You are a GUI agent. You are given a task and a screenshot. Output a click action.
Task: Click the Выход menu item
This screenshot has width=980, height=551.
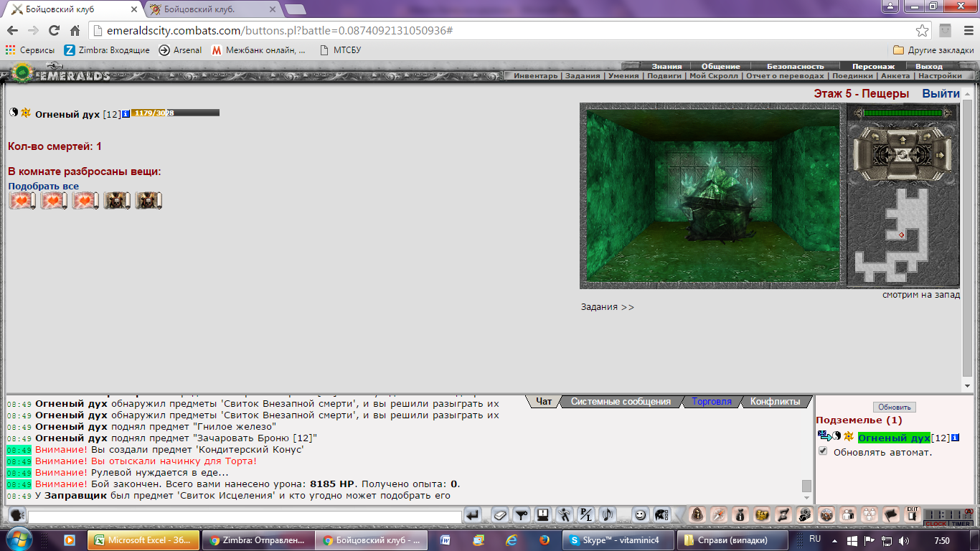(929, 66)
